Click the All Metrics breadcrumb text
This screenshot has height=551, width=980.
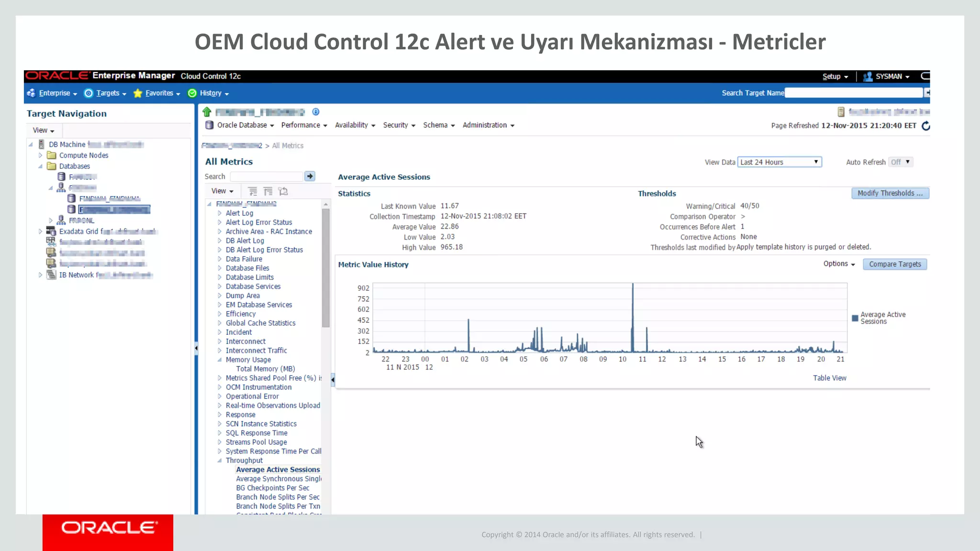pyautogui.click(x=288, y=146)
